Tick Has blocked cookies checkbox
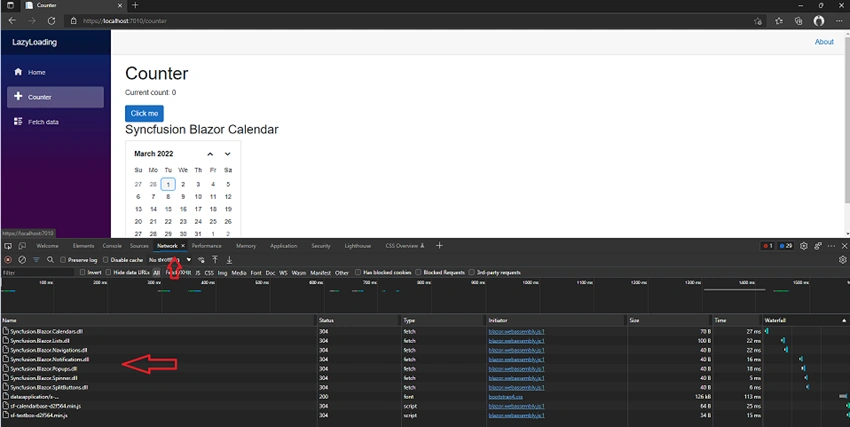The image size is (850, 427). pos(358,273)
